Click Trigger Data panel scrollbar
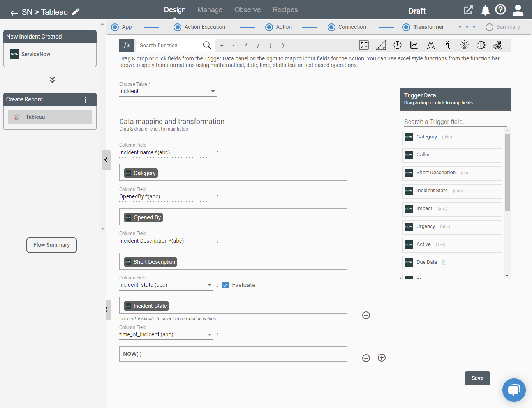The height and width of the screenshot is (408, 532). 507,172
